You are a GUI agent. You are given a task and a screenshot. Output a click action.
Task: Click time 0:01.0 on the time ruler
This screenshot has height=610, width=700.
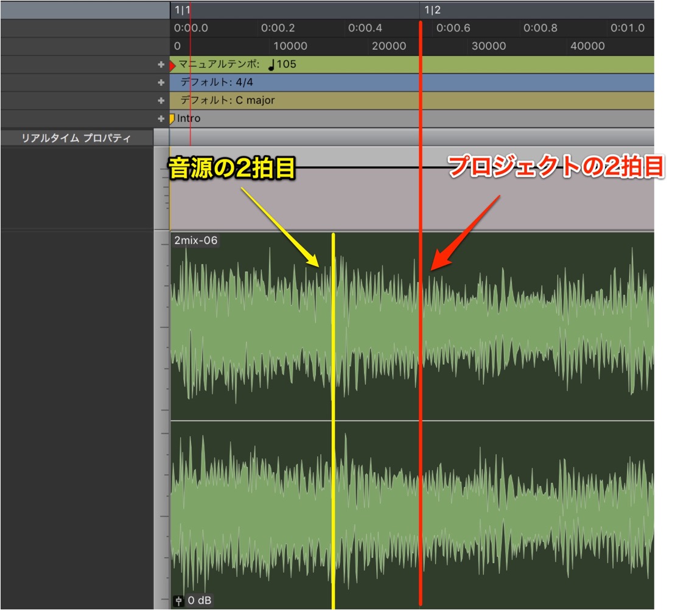point(628,28)
